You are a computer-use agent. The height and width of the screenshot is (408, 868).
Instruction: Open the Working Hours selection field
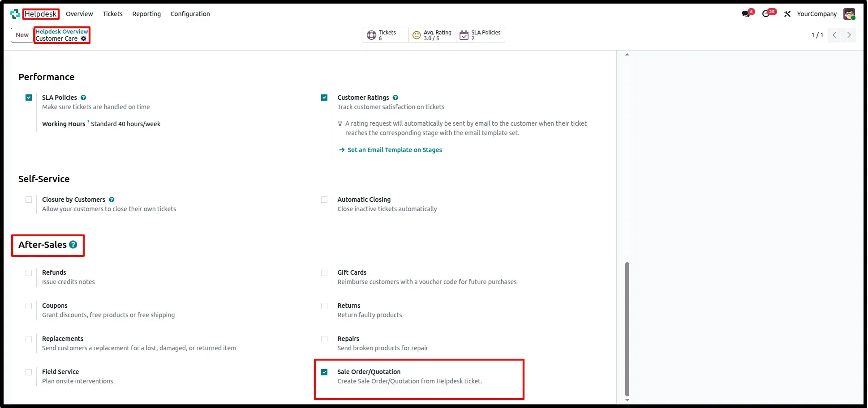pyautogui.click(x=126, y=124)
